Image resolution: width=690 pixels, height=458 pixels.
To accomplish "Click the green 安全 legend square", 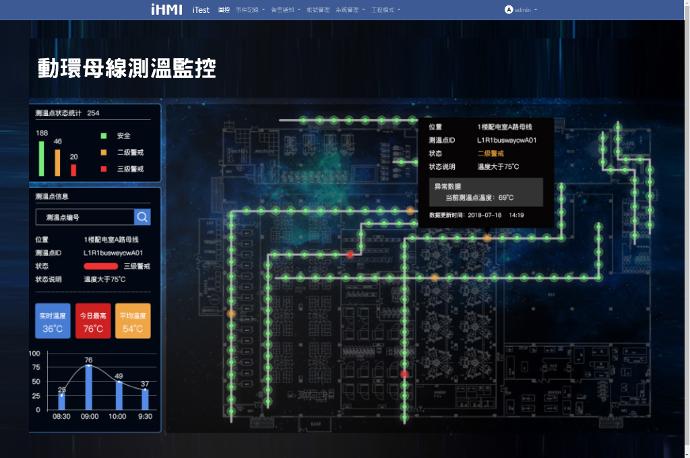I will coord(102,135).
